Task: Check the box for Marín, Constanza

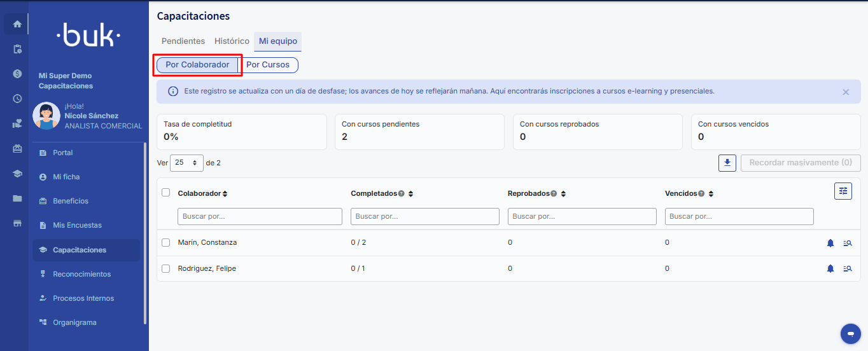Action: pos(166,243)
